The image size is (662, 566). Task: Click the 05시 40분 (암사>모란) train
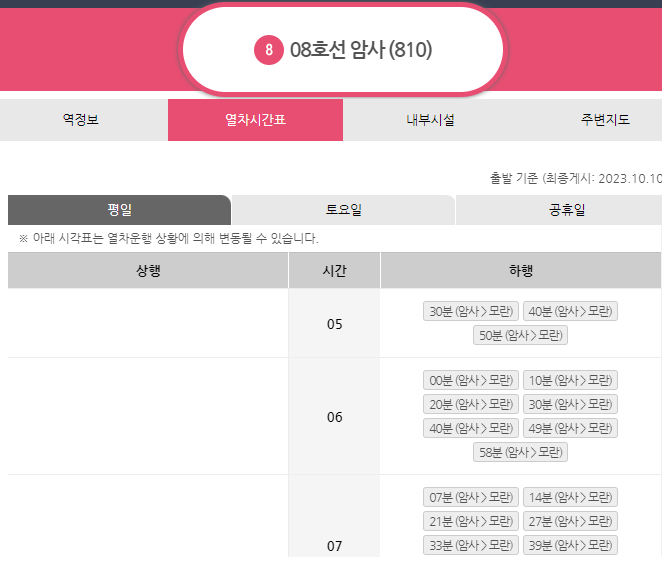point(570,311)
